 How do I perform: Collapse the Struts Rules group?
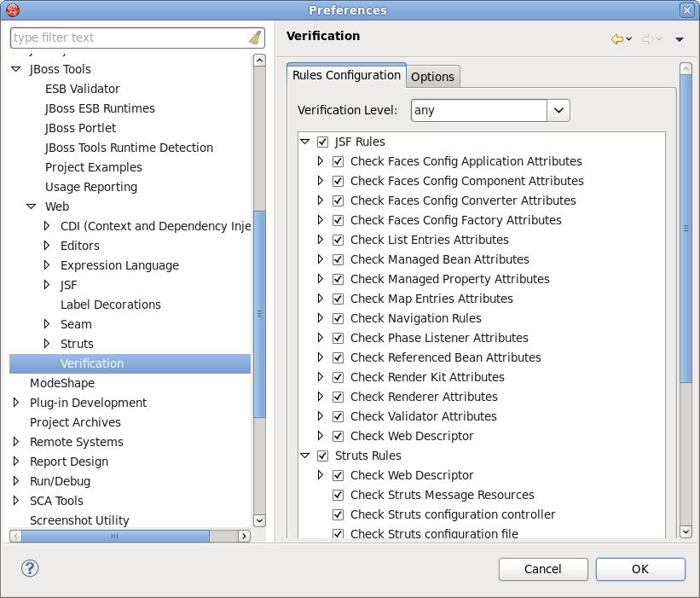point(305,456)
